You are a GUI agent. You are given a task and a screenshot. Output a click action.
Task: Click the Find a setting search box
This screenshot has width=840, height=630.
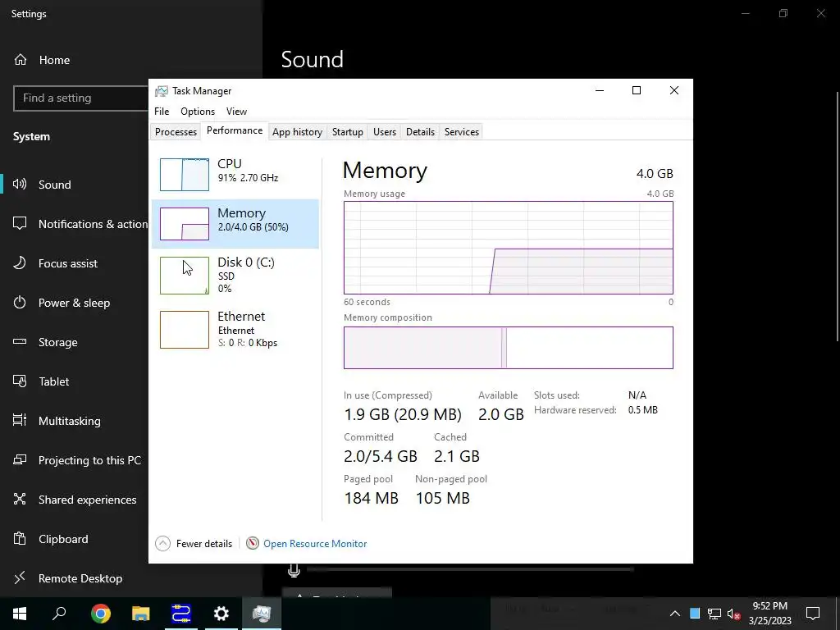[x=80, y=98]
